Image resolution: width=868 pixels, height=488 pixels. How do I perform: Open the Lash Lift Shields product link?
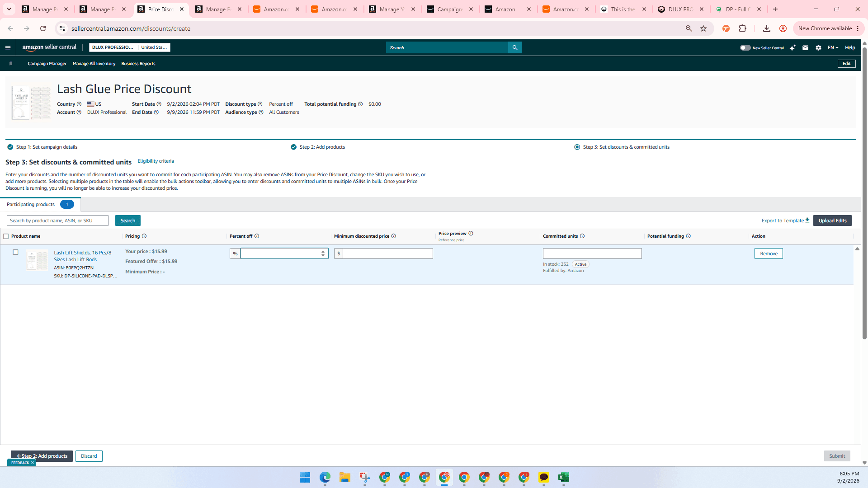coord(83,256)
